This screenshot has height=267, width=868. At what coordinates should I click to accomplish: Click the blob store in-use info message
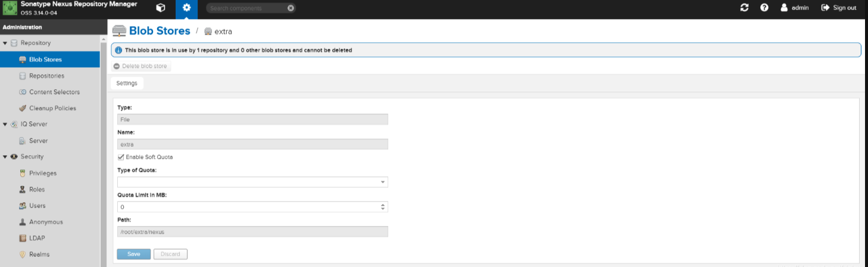pos(486,50)
